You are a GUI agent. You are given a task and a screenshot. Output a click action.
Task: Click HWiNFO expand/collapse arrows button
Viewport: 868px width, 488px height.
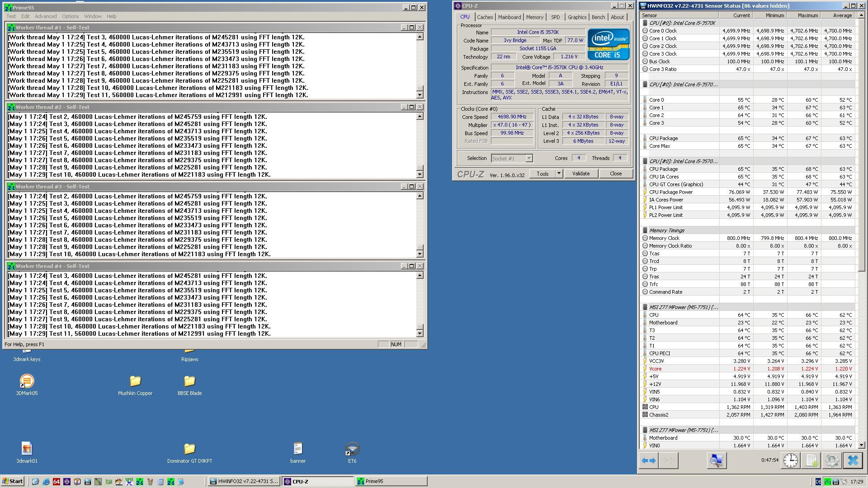tap(649, 460)
